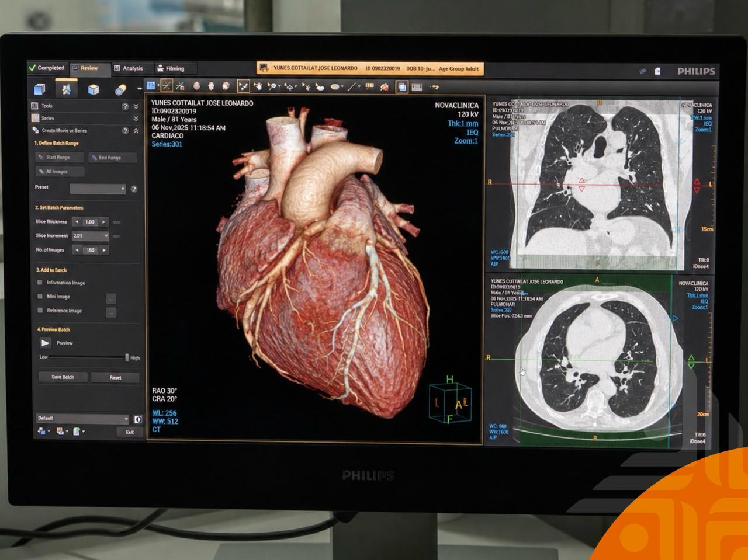The image size is (748, 560).
Task: Select the pan hand tool
Action: coord(257,86)
